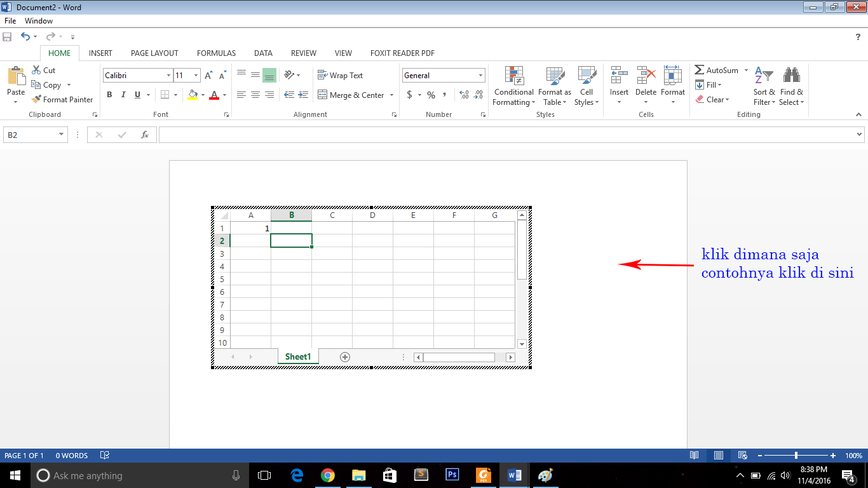Image resolution: width=868 pixels, height=488 pixels.
Task: Select the Format Painter tool
Action: [62, 99]
